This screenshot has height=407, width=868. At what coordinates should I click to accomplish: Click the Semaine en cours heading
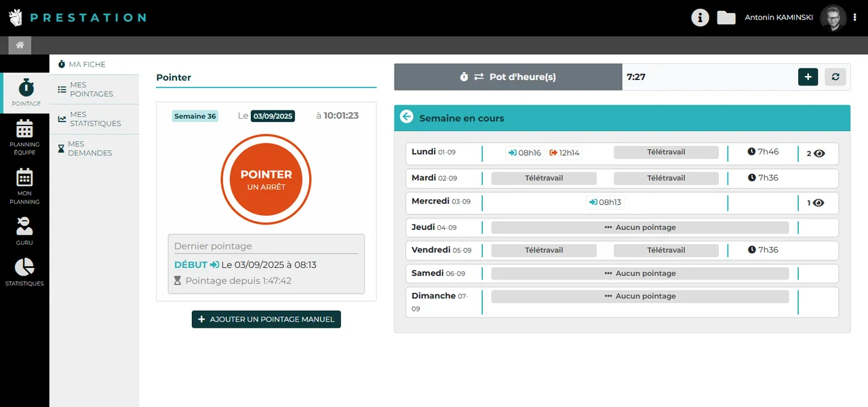(462, 118)
